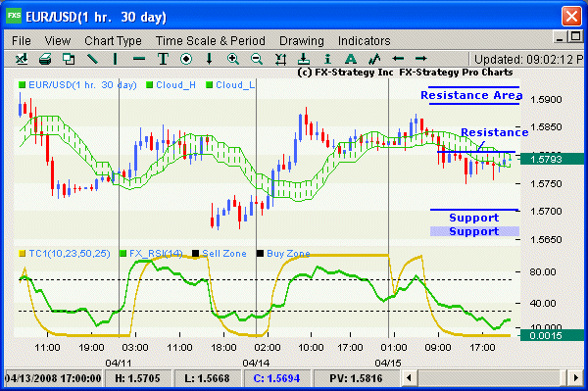This screenshot has width=588, height=391.
Task: Click the 1.5793 current price tag
Action: pos(551,159)
